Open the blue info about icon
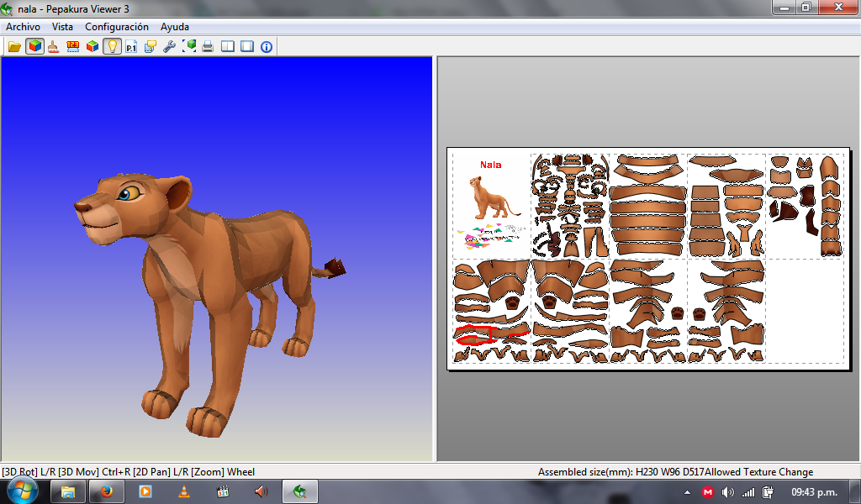861x504 pixels. [267, 46]
